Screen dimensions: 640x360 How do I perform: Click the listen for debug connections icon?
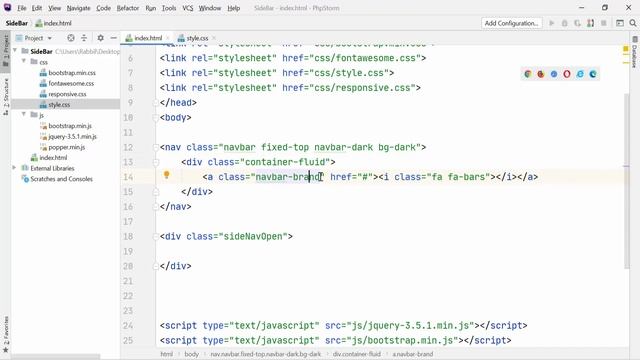pyautogui.click(x=591, y=23)
